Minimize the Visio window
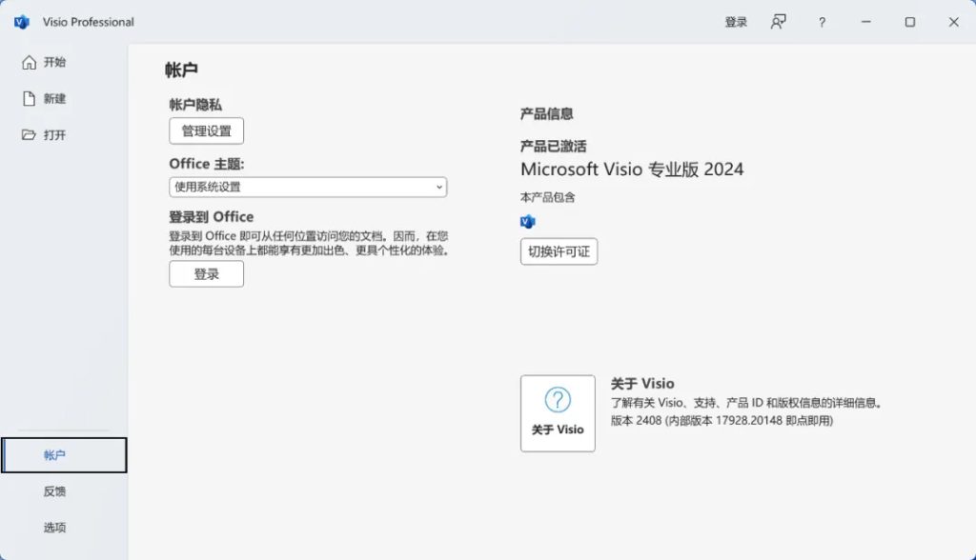The width and height of the screenshot is (976, 560). (865, 22)
